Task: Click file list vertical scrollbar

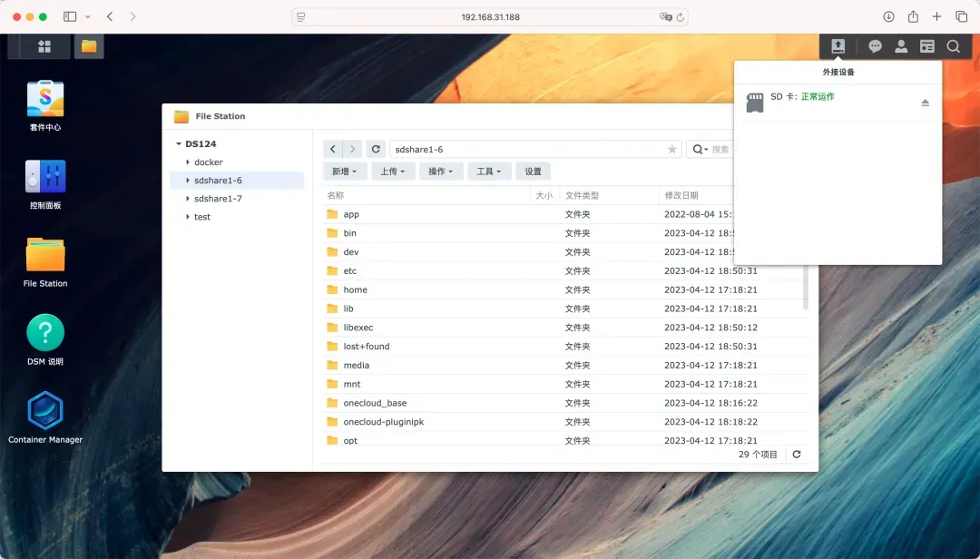Action: point(806,287)
